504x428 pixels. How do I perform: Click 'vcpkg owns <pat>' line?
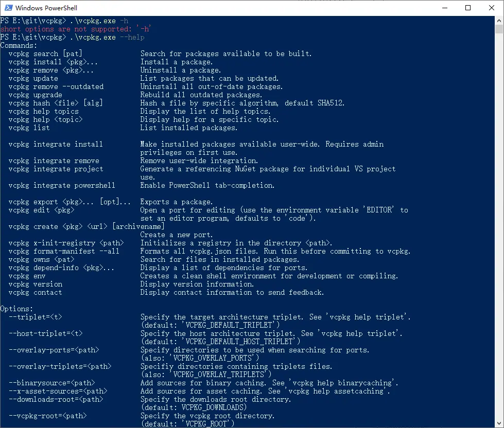[x=42, y=259]
